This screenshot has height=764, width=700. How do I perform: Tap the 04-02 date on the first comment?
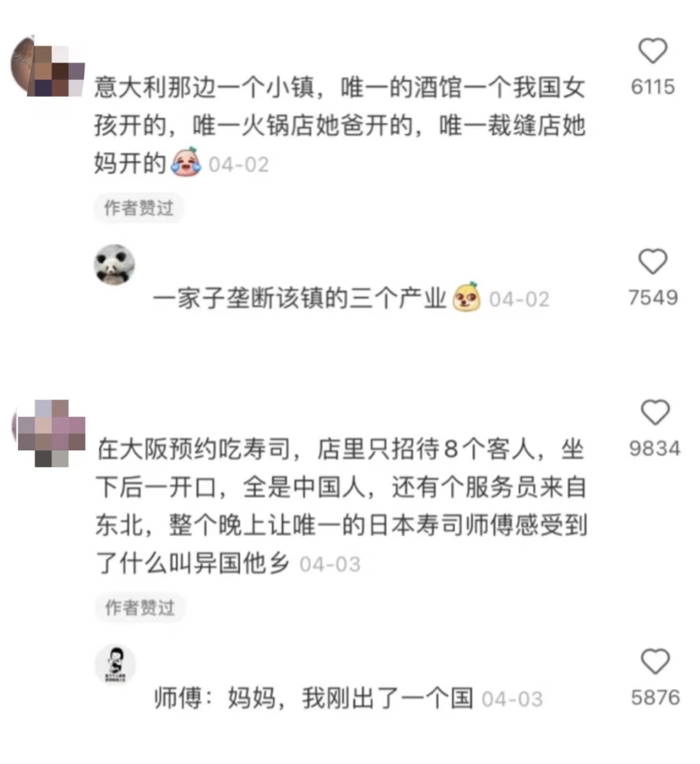(x=239, y=165)
